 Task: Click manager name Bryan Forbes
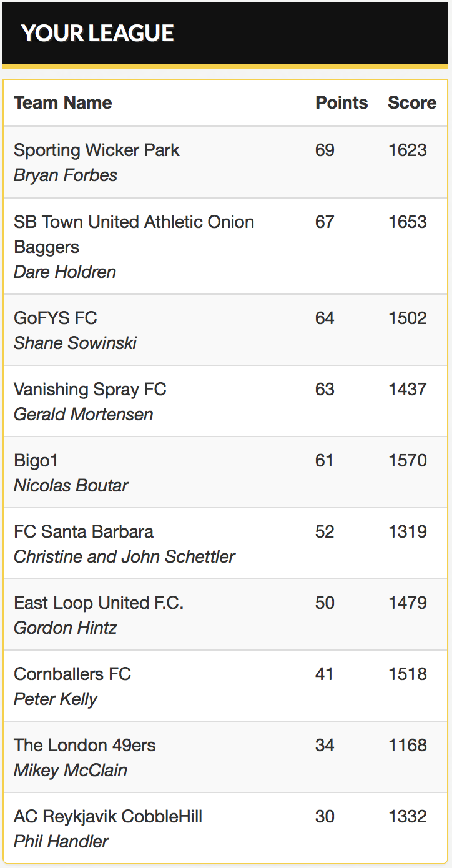point(66,175)
